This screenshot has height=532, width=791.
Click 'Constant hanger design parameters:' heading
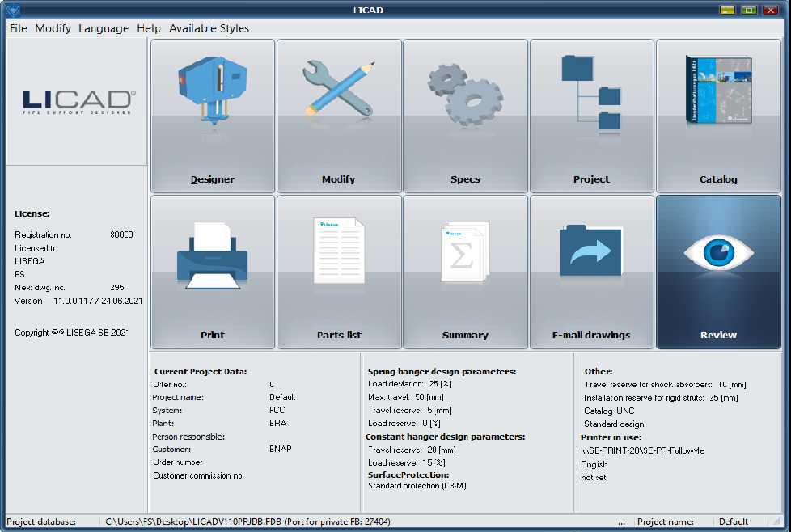(445, 437)
